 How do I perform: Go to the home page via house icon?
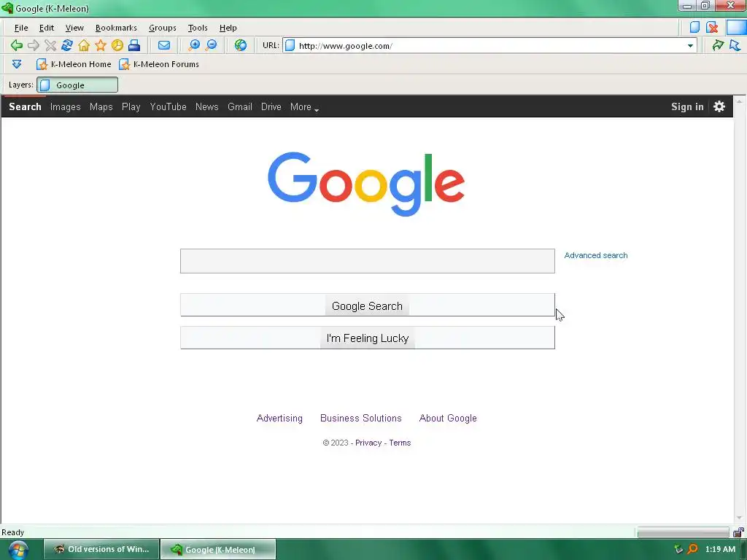[x=84, y=45]
